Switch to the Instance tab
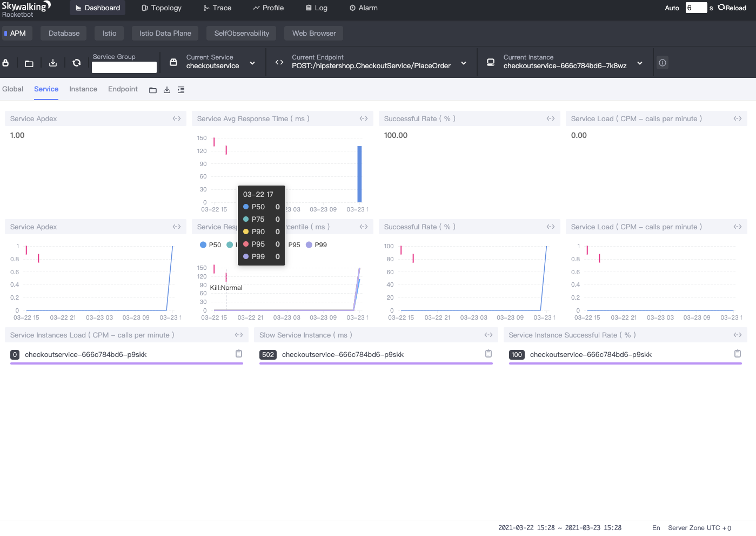The height and width of the screenshot is (536, 756). (83, 89)
